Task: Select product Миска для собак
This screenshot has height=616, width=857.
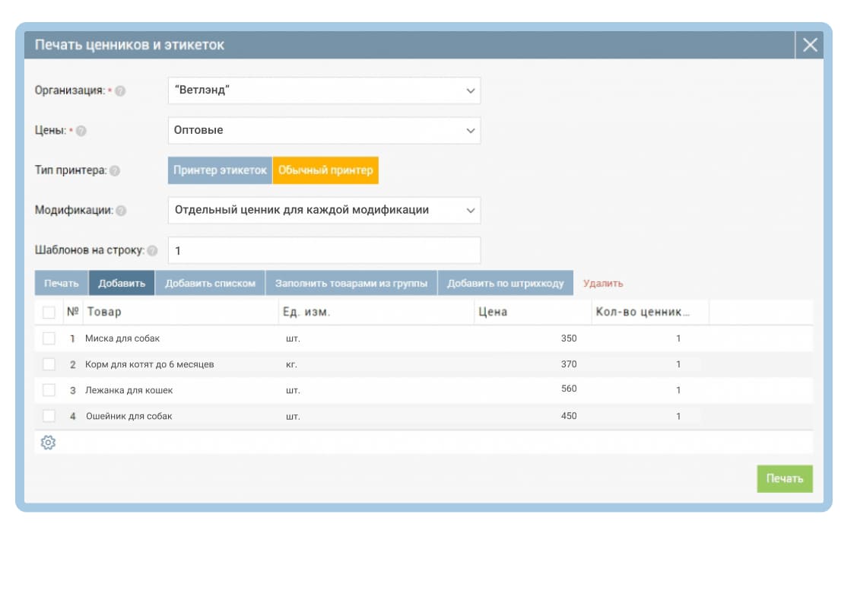Action: coord(122,338)
